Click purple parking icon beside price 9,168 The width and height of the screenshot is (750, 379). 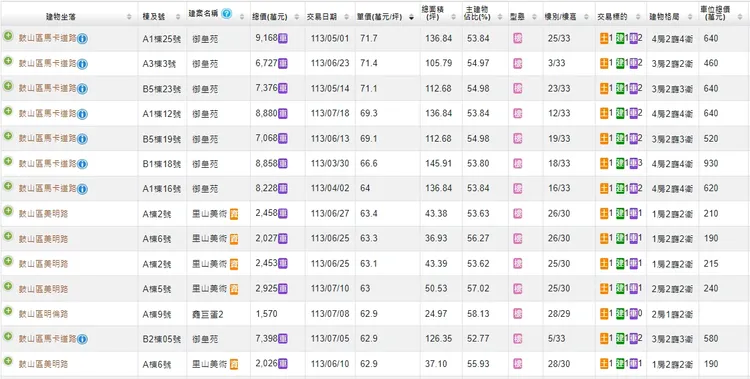(283, 38)
